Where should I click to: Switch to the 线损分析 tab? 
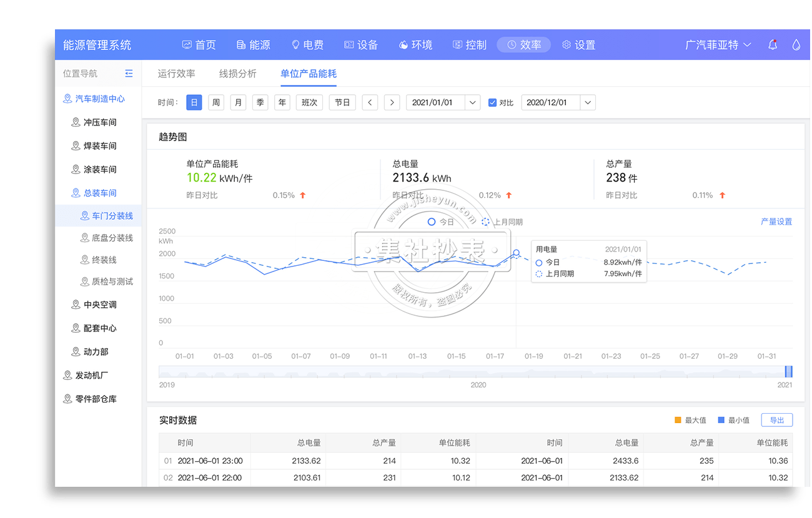click(x=238, y=74)
